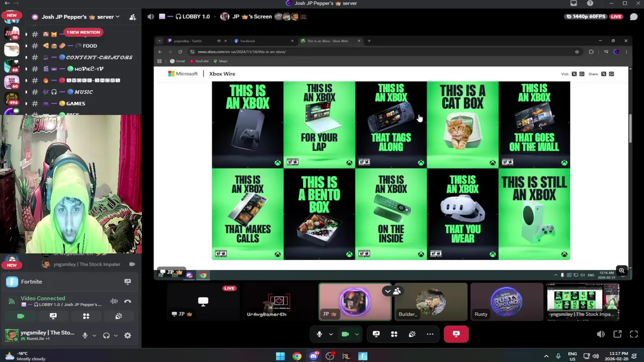Select the Rusty participant tile

click(507, 302)
